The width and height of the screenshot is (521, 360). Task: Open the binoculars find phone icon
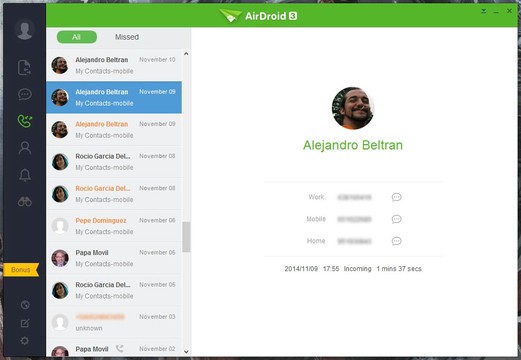click(25, 201)
